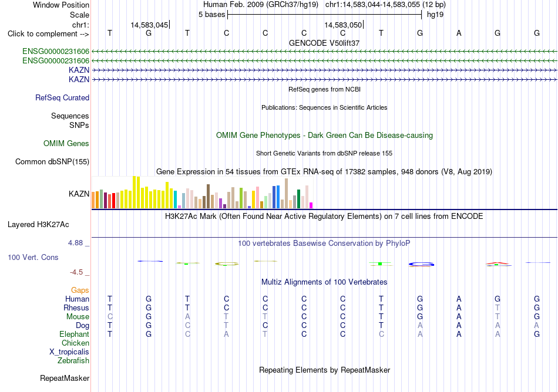This screenshot has width=558, height=392.
Task: Click the GTEx Gene Expression track title
Action: (x=324, y=172)
